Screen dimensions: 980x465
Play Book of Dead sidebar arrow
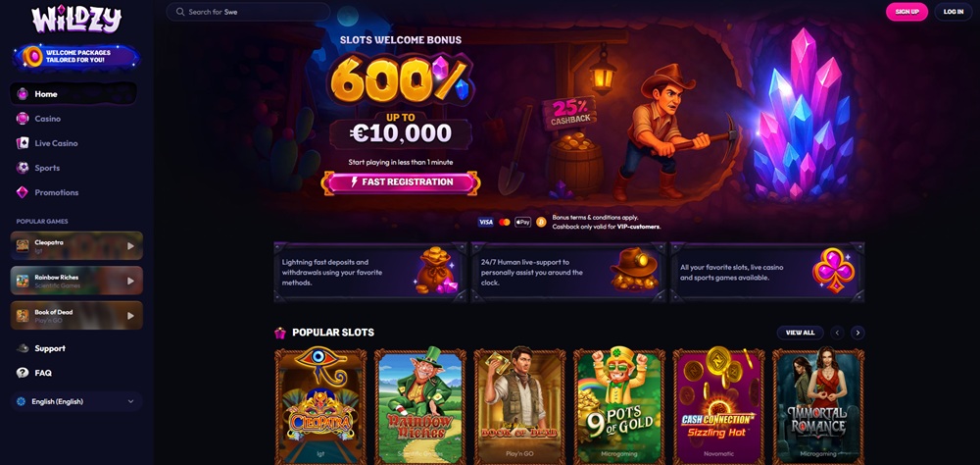(130, 316)
